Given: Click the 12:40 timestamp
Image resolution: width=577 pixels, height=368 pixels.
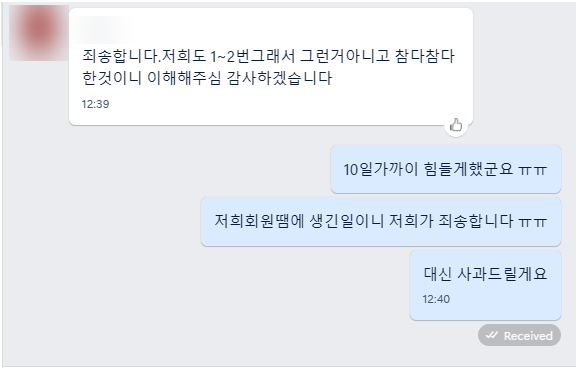Looking at the screenshot, I should (436, 299).
